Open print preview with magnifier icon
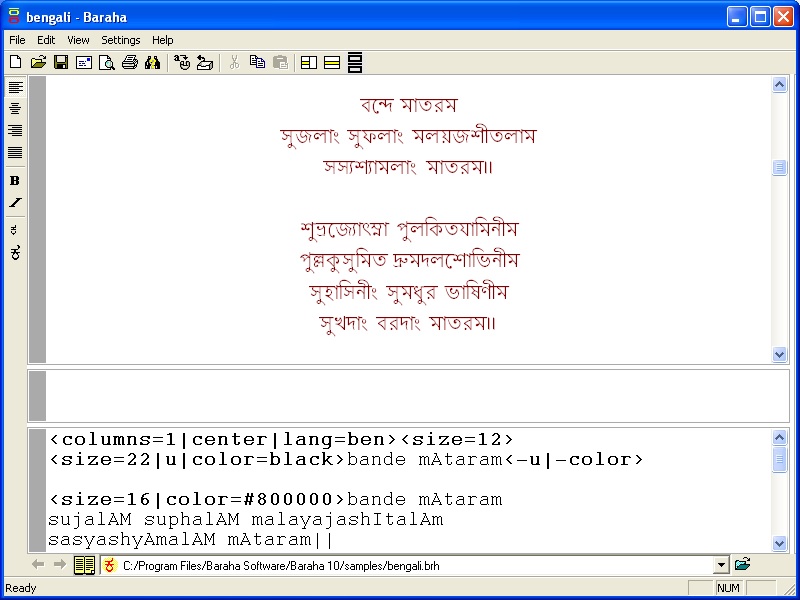Viewport: 800px width, 600px height. point(107,63)
